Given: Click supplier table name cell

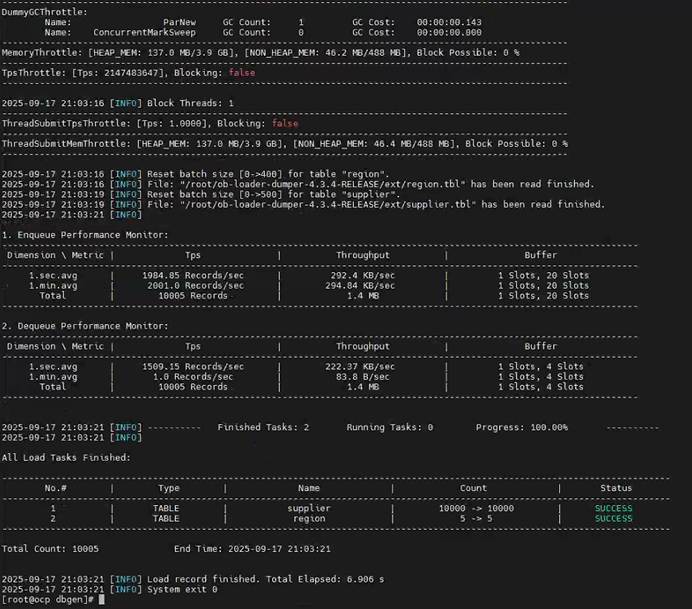Looking at the screenshot, I should tap(308, 508).
